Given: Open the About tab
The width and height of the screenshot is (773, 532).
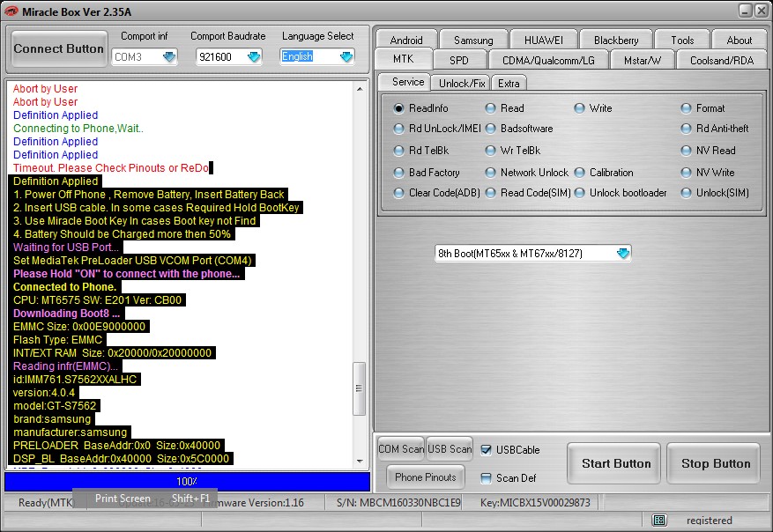Looking at the screenshot, I should pyautogui.click(x=740, y=40).
